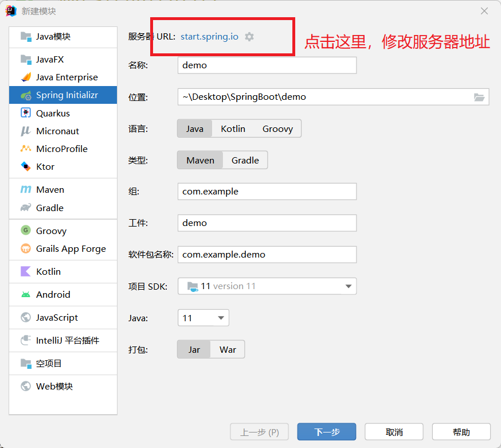Click the start.spring.io server link
Viewport: 501px width, 448px height.
click(209, 37)
